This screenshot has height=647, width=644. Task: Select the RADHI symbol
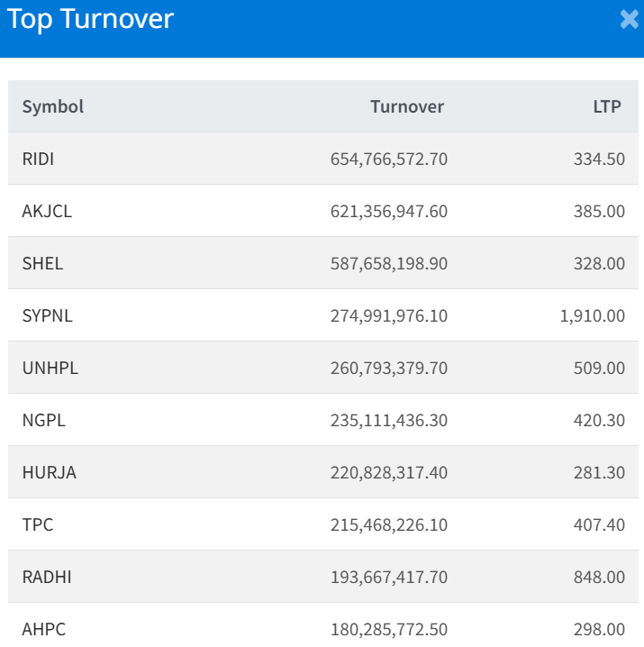(47, 577)
